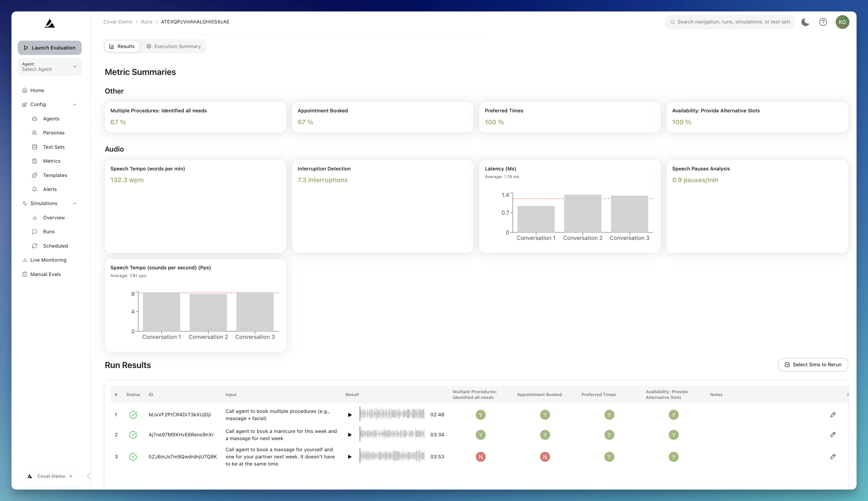Play the 03:34 conversation recording
The image size is (868, 501).
(350, 435)
